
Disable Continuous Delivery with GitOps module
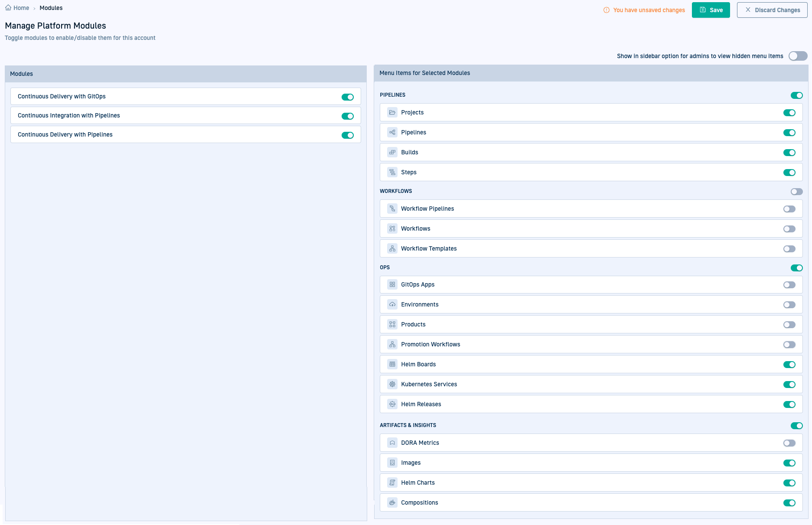pos(347,97)
